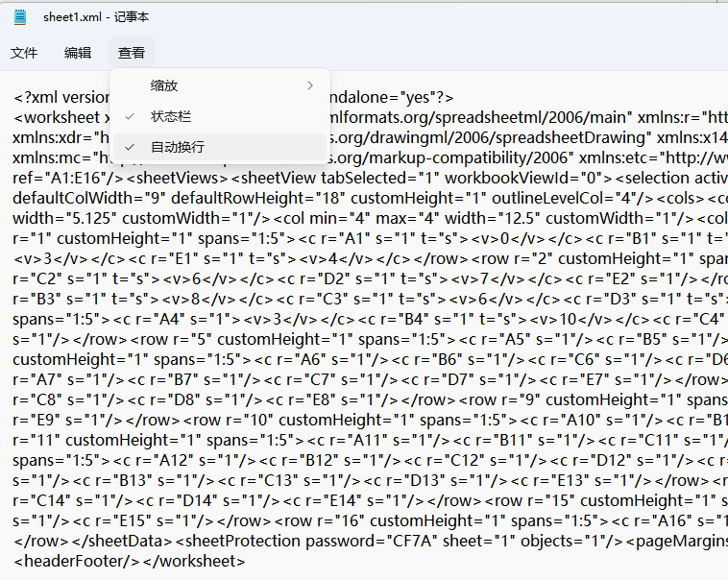The width and height of the screenshot is (728, 580).
Task: Click the <row r="10" text
Action: tap(228, 420)
